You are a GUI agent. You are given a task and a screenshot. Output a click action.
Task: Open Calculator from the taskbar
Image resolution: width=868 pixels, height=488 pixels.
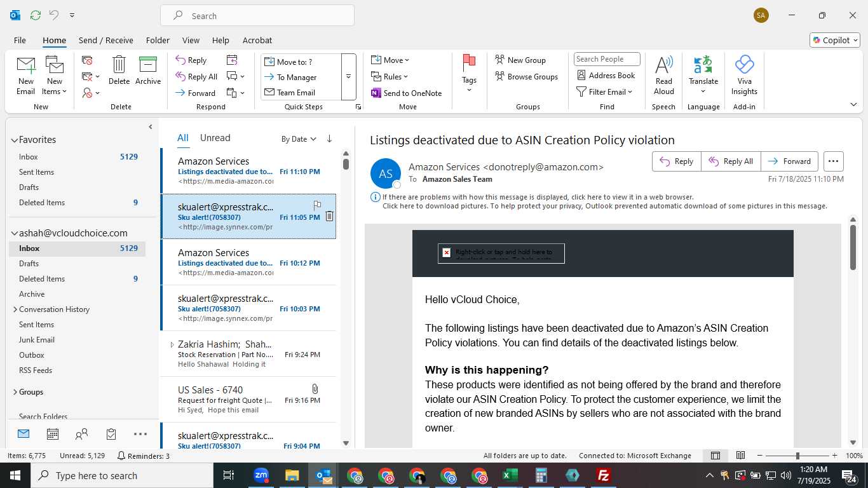pos(541,475)
